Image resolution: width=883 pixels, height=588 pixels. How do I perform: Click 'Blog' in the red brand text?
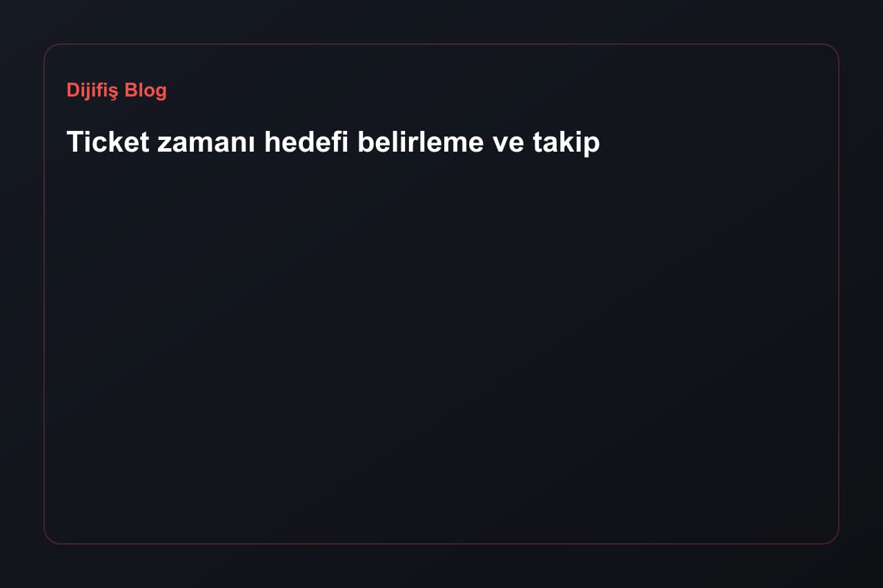click(146, 90)
